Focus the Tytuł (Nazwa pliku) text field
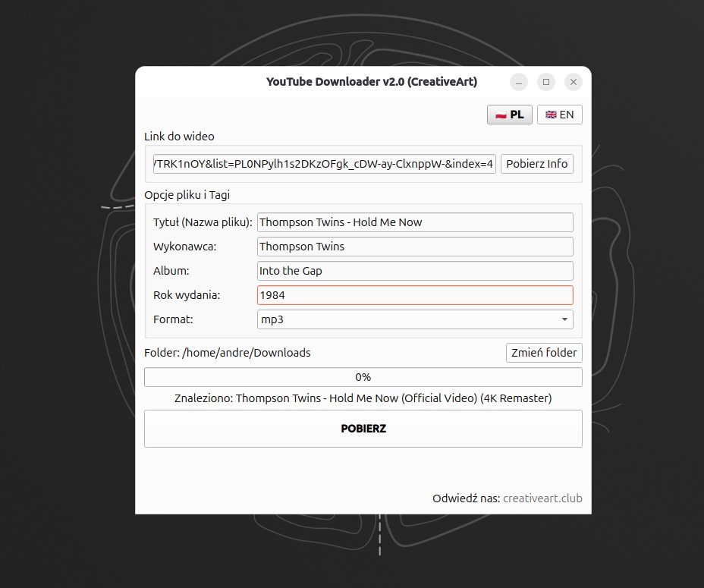The height and width of the screenshot is (588, 704). tap(415, 222)
